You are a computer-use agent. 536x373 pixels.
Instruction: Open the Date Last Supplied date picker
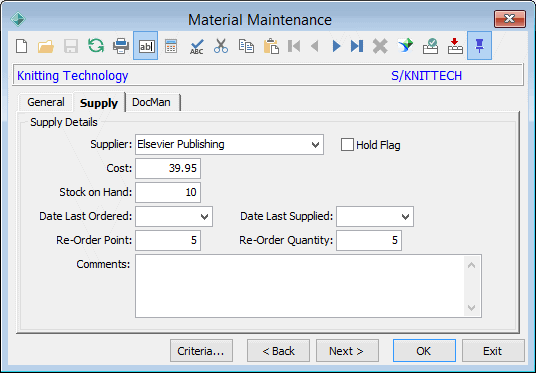405,216
